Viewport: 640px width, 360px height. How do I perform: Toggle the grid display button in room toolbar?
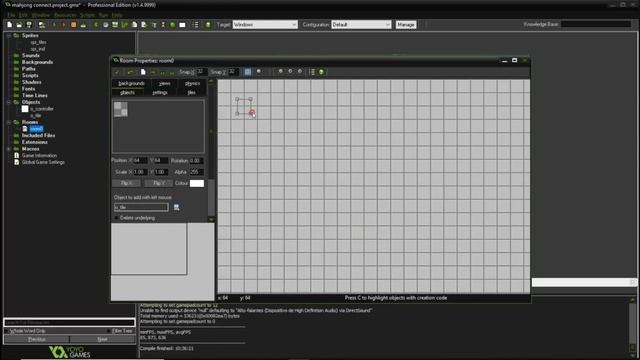pos(248,72)
